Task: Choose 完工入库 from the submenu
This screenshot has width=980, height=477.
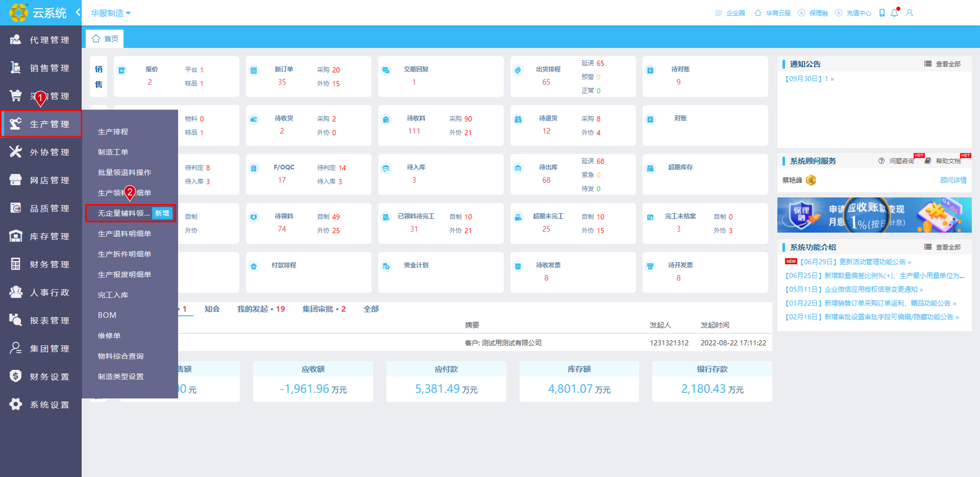Action: (x=113, y=295)
